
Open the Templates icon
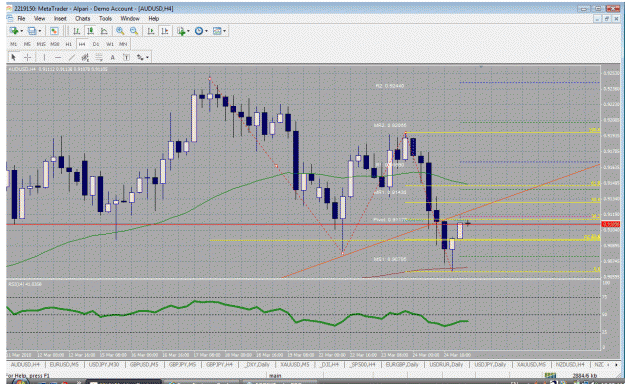[x=217, y=31]
